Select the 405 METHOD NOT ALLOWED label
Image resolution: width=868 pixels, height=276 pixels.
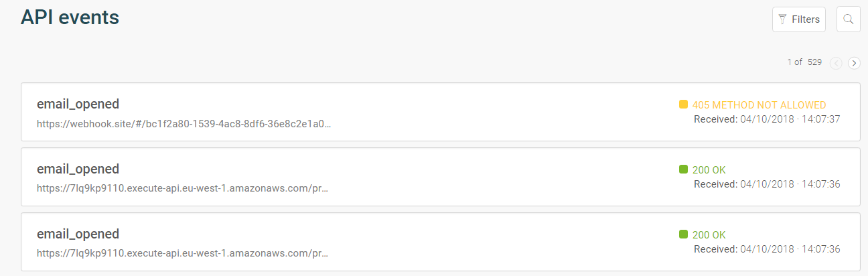[x=759, y=105]
